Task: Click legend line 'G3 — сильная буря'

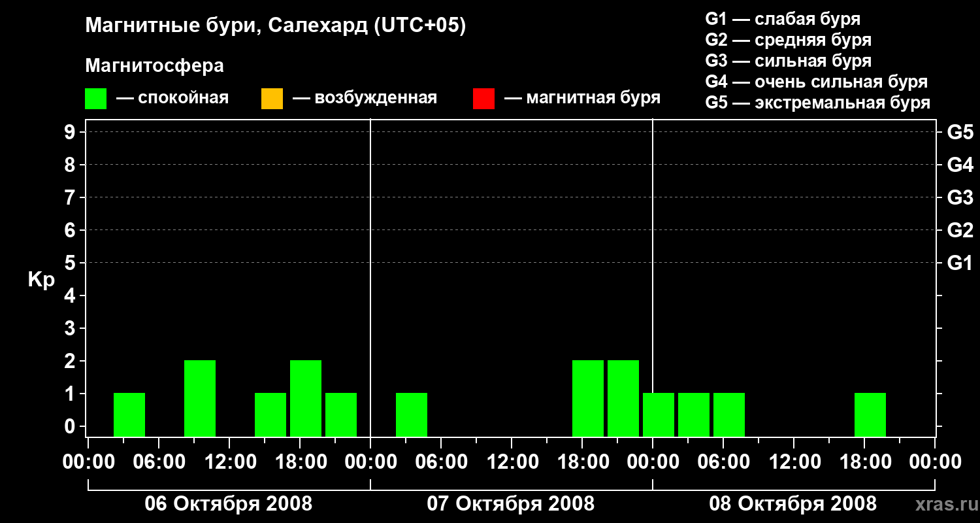Action: pyautogui.click(x=789, y=61)
